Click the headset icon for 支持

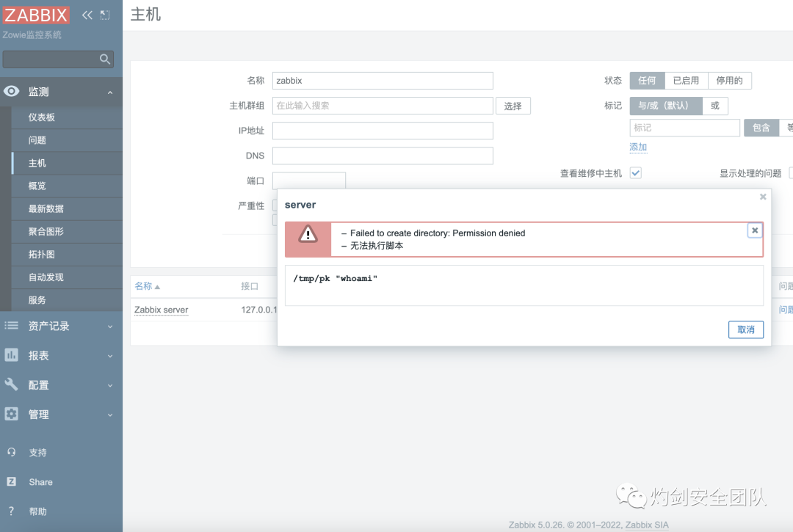[x=11, y=452]
